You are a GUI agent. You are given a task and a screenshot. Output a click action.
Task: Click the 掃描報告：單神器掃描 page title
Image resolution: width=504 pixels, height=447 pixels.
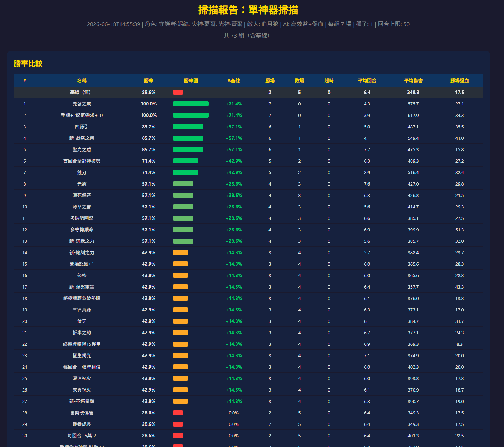point(248,10)
